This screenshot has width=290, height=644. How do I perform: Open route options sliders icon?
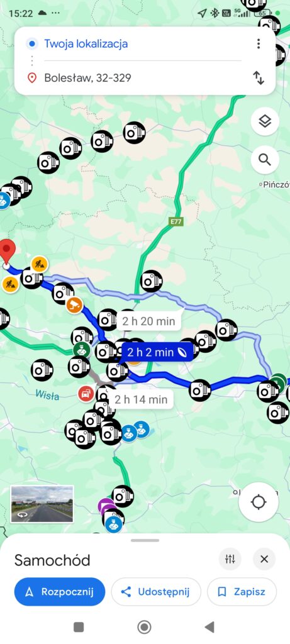[230, 559]
